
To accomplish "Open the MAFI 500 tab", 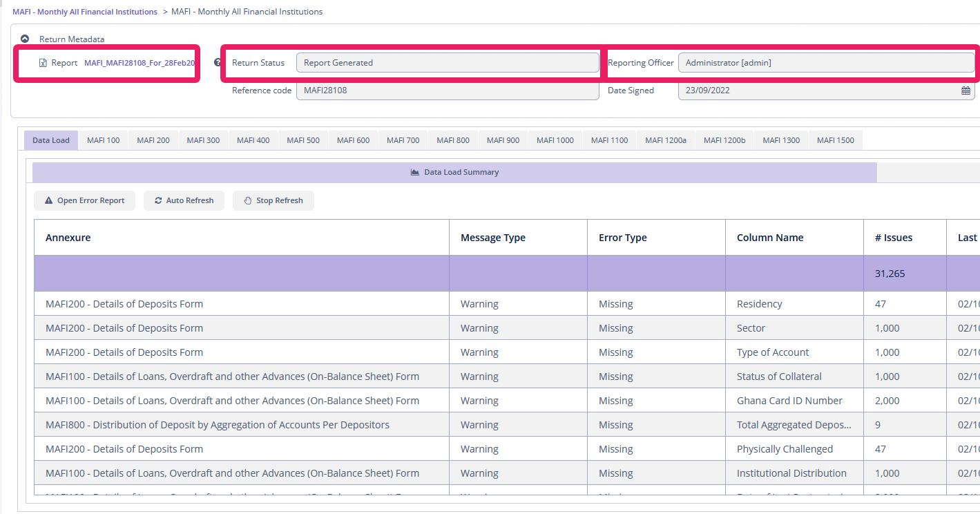I will pos(303,140).
